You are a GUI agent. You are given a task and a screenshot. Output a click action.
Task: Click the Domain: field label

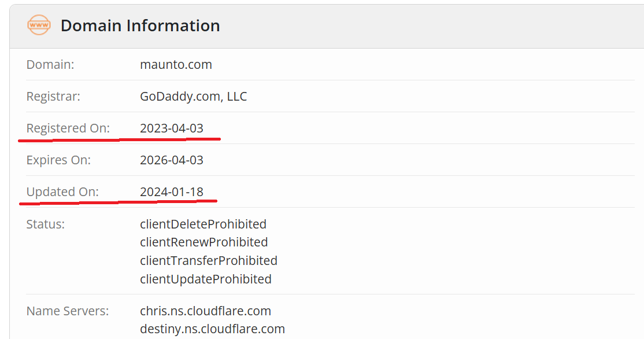click(x=50, y=65)
